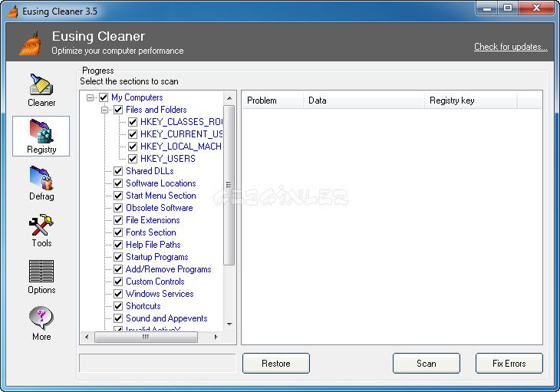The height and width of the screenshot is (392, 560).
Task: Uncheck the My Computers checkbox
Action: (x=104, y=97)
